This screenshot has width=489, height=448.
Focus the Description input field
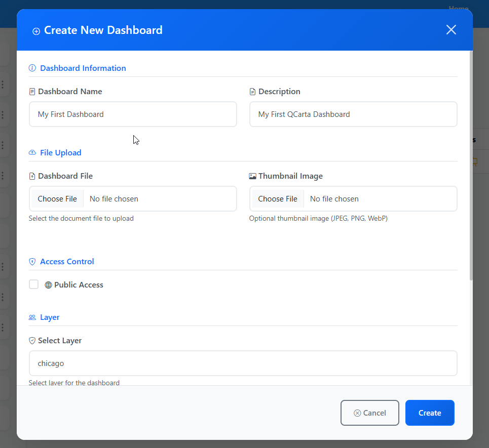point(353,114)
